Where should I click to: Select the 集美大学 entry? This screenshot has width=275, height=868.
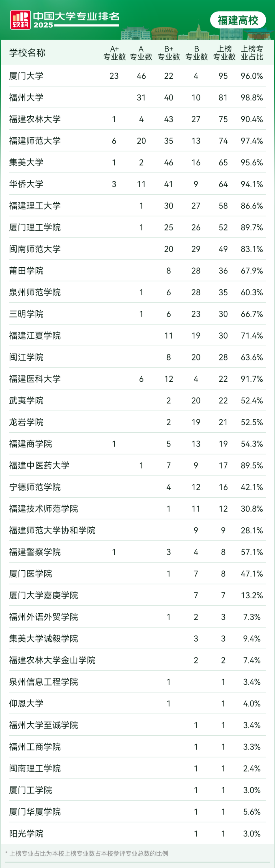tap(26, 162)
